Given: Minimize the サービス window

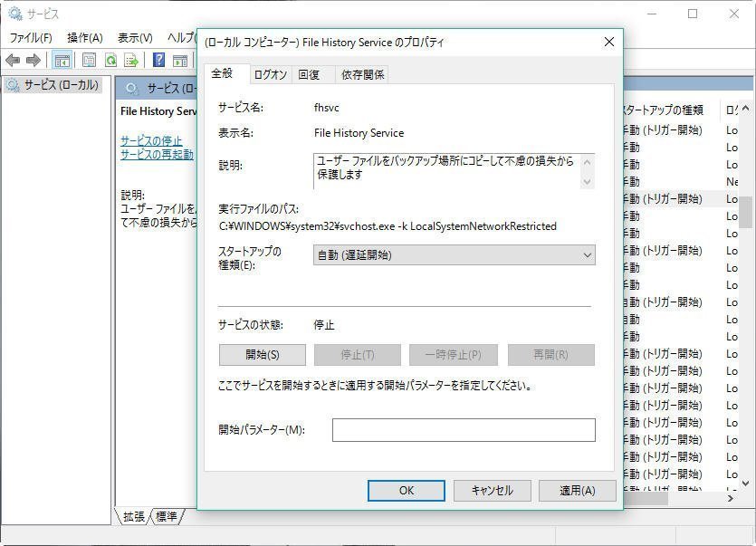Looking at the screenshot, I should click(652, 14).
